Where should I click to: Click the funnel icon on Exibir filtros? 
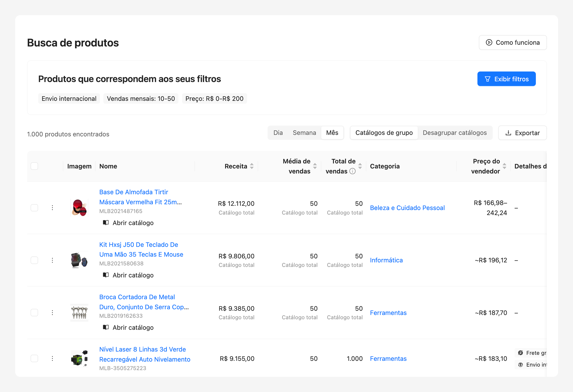488,79
